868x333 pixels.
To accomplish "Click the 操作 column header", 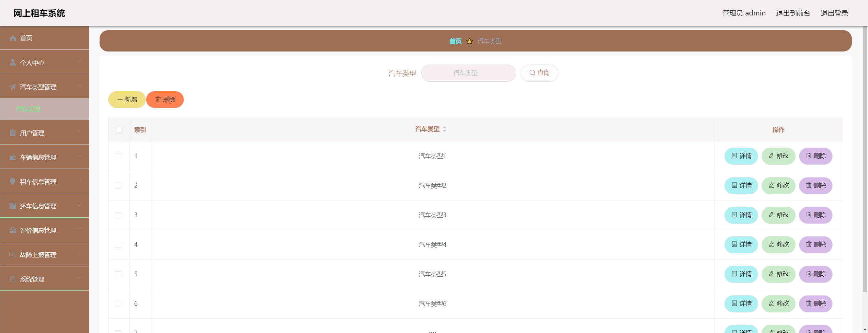I will [778, 130].
